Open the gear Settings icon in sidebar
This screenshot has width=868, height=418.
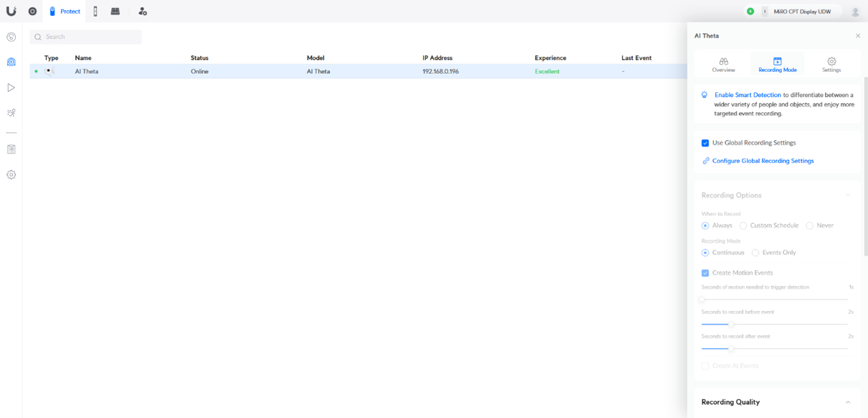11,175
